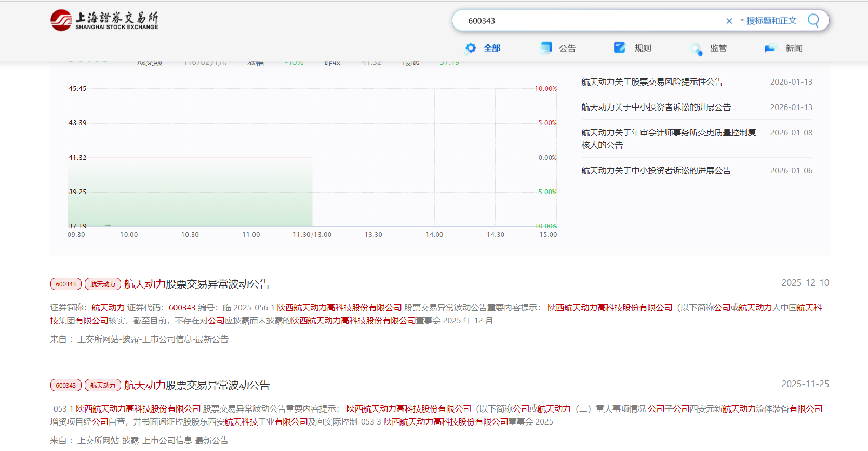868x451 pixels.
Task: Open the 搜标题和正文 search scope dropdown
Action: click(768, 21)
